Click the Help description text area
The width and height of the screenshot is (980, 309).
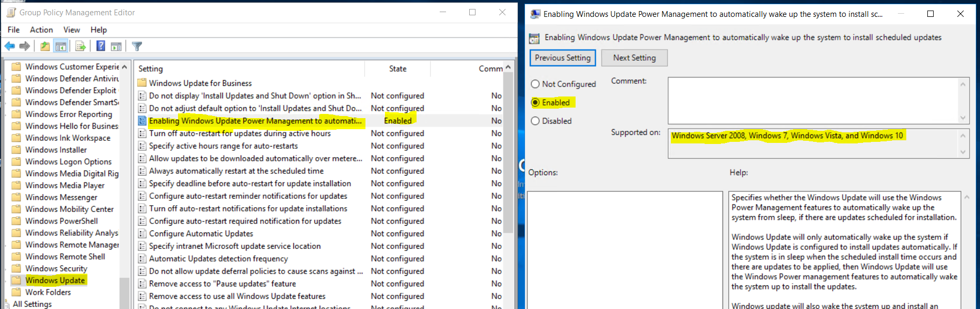click(x=845, y=250)
